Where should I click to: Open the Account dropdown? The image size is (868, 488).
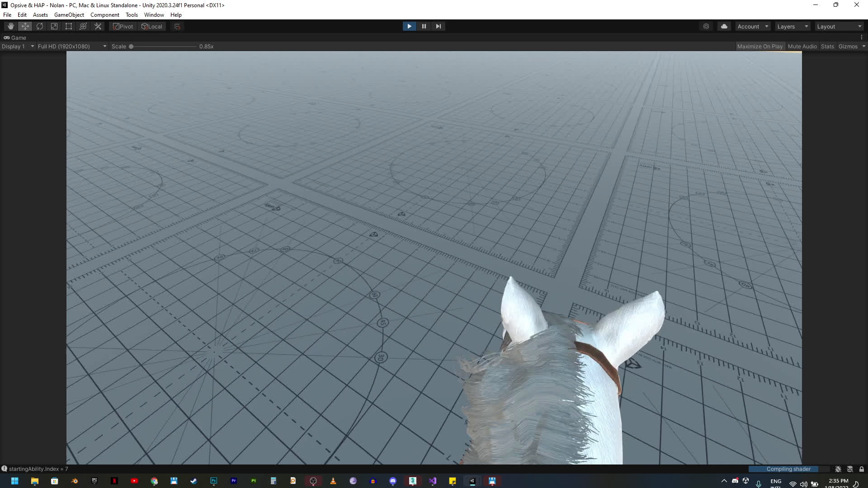[753, 26]
